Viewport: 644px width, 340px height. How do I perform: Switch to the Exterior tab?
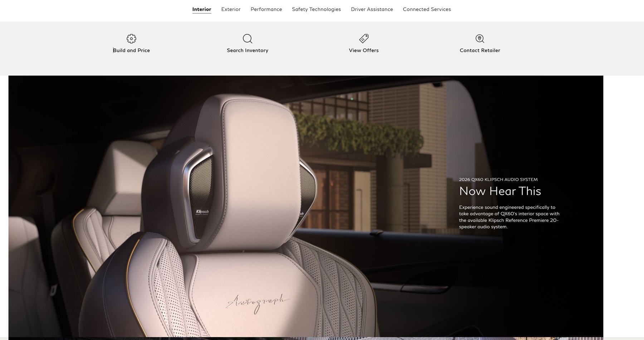(x=231, y=9)
